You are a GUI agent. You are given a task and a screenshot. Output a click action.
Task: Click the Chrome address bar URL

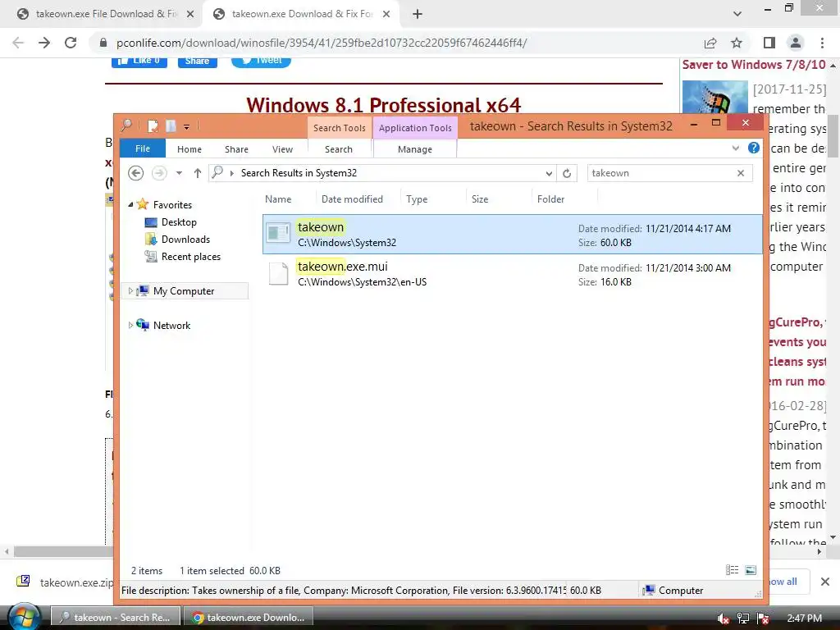(x=322, y=43)
